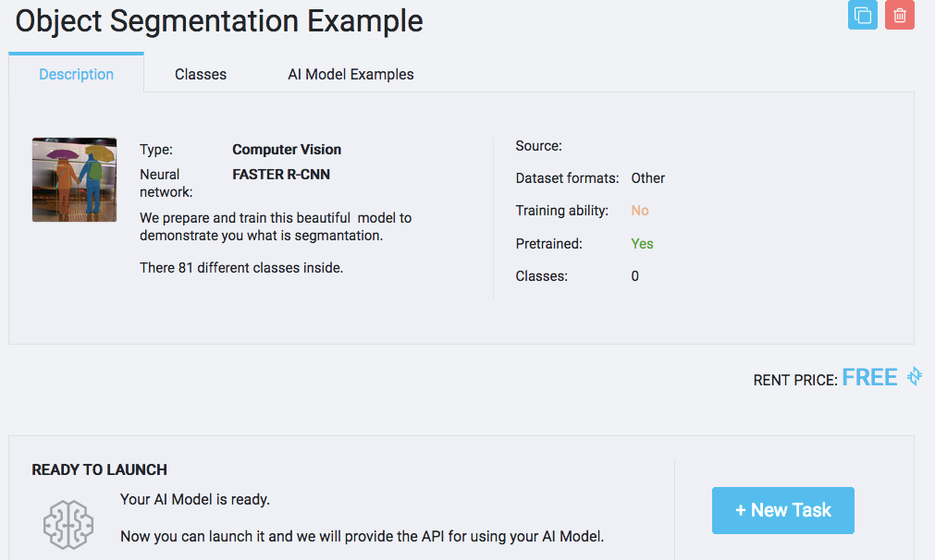Click the green Pretrained Yes value
This screenshot has height=560, width=935.
point(642,244)
